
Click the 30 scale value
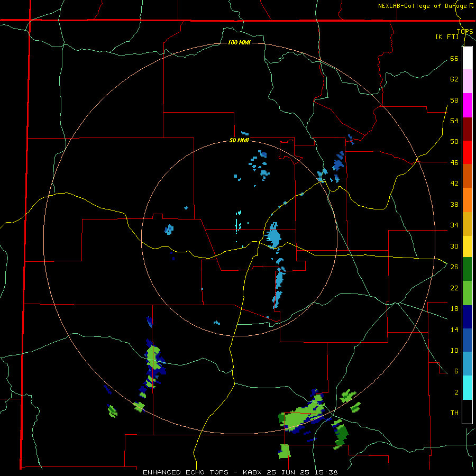454,246
